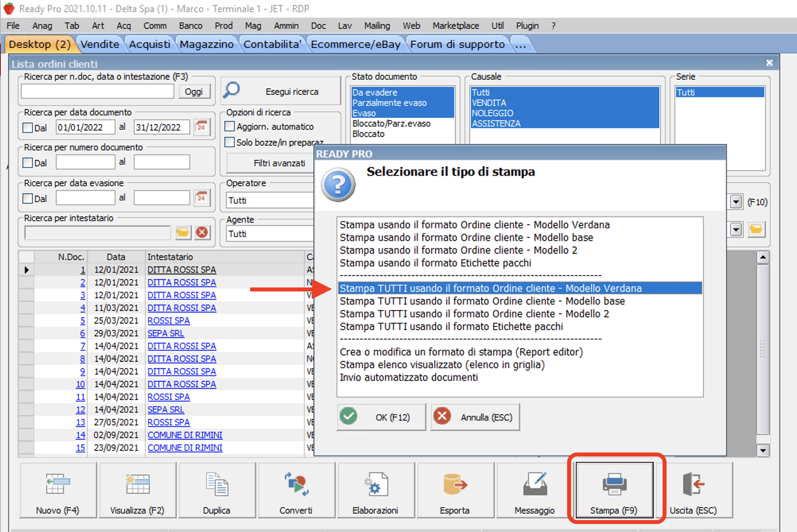Select Stampa TUTTI usando Modello Verdana

click(520, 288)
